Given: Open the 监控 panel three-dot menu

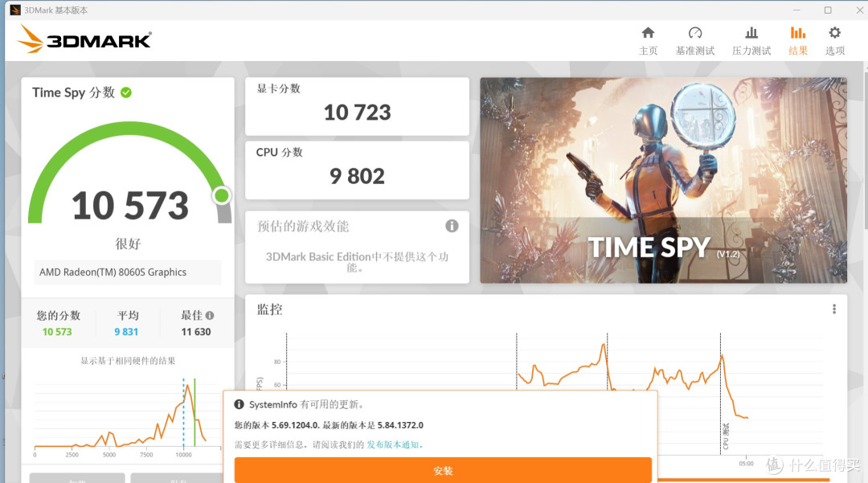Looking at the screenshot, I should click(834, 309).
